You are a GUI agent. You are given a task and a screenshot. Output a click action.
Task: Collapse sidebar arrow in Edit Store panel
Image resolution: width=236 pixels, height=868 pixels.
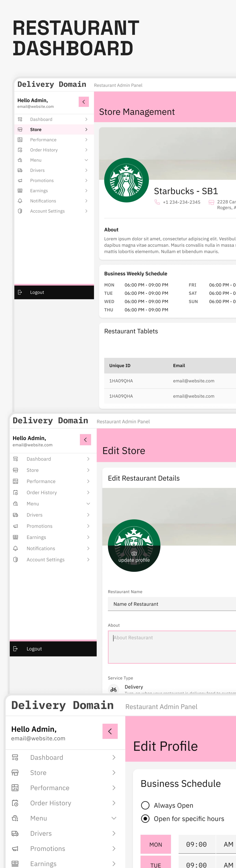coord(85,440)
